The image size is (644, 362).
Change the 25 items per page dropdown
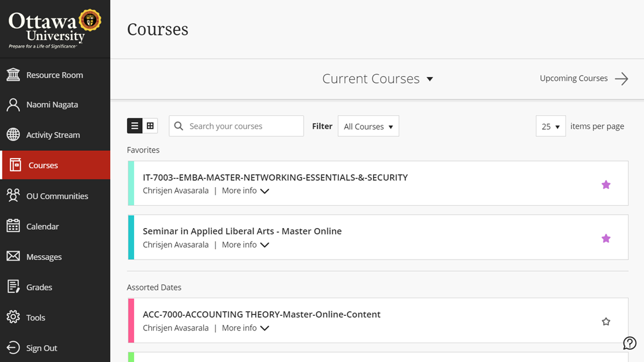coord(550,126)
